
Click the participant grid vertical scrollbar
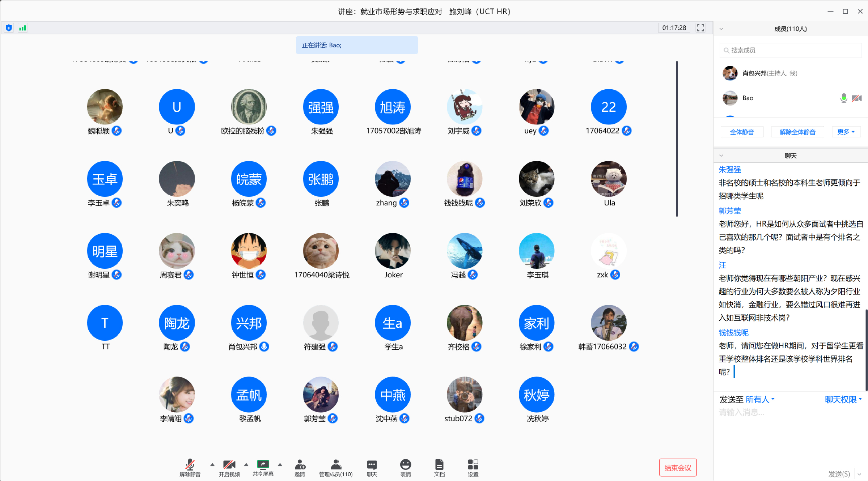(677, 139)
